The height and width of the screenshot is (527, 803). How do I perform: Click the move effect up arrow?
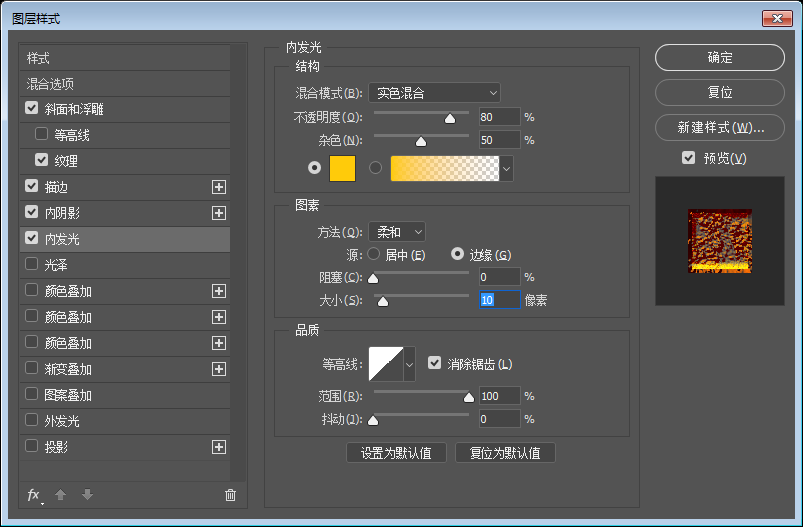pyautogui.click(x=61, y=495)
